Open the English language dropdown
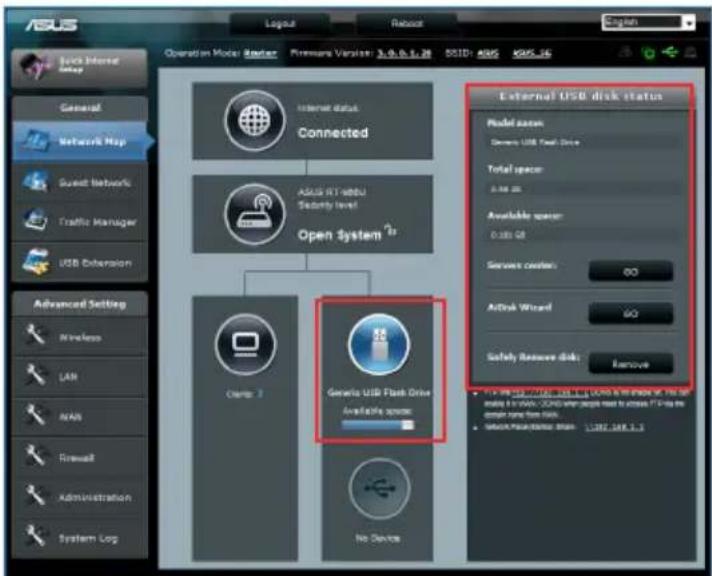The height and width of the screenshot is (576, 712). [x=648, y=22]
